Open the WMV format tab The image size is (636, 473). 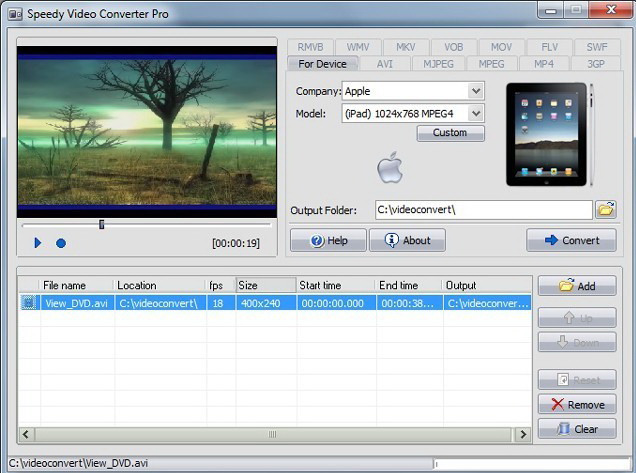coord(358,47)
